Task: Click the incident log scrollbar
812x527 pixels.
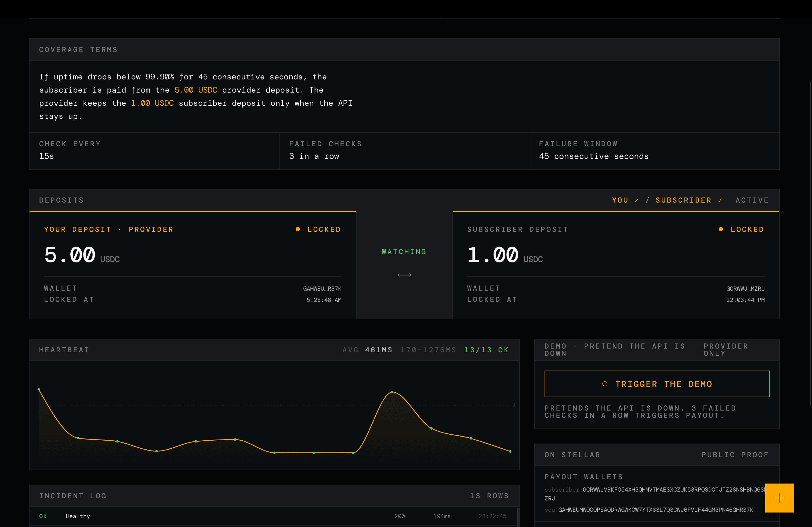Action: [518, 517]
